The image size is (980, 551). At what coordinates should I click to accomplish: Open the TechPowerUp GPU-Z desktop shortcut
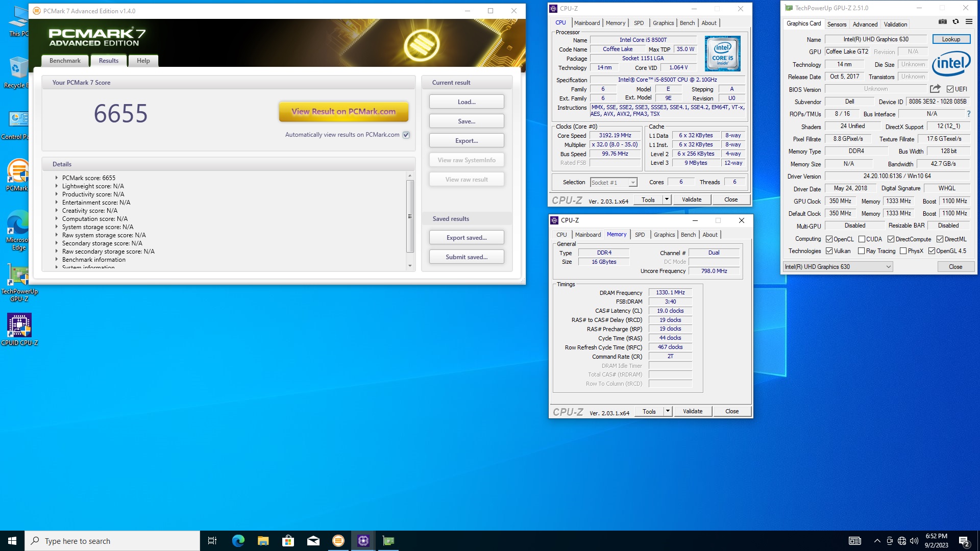click(x=19, y=283)
